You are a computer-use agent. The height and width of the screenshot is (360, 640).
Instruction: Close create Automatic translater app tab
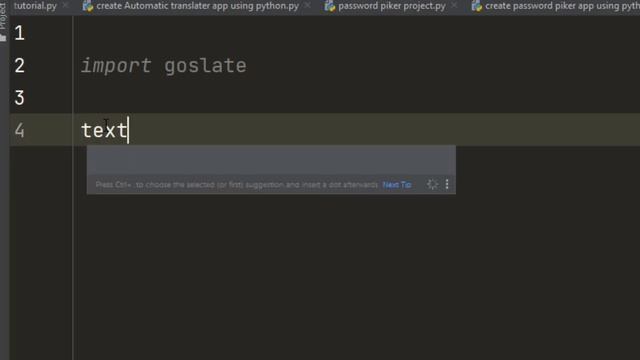pos(308,6)
